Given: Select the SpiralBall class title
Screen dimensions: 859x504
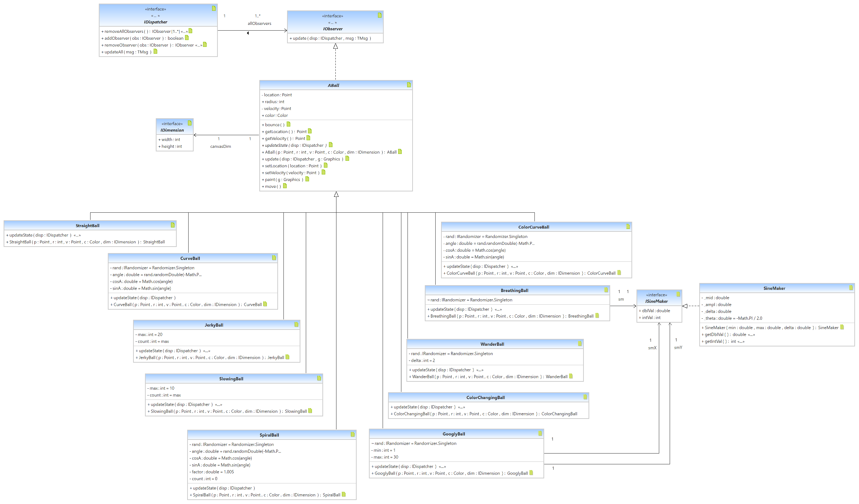Looking at the screenshot, I should [x=269, y=435].
